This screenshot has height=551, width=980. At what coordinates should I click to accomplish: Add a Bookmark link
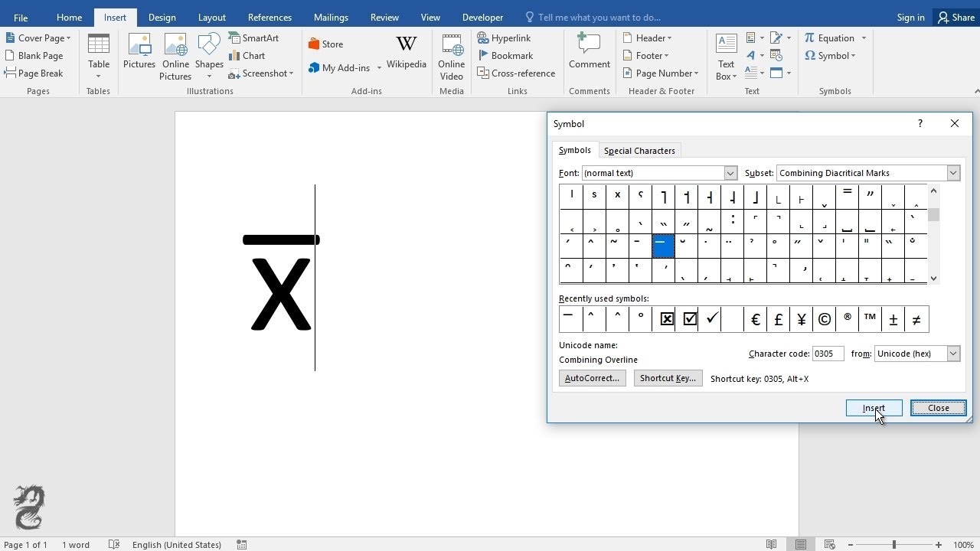pyautogui.click(x=505, y=55)
